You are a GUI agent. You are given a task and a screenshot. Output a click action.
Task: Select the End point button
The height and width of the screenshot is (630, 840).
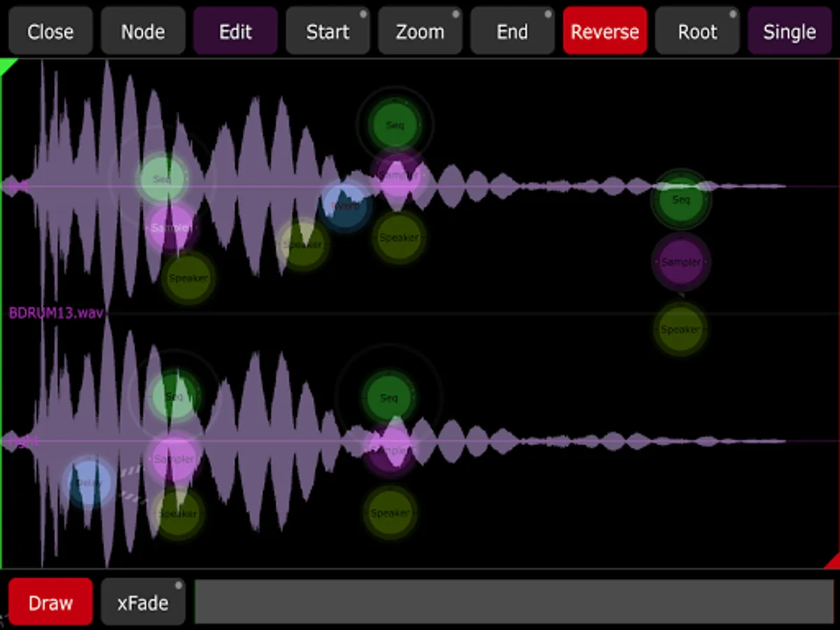[x=512, y=31]
